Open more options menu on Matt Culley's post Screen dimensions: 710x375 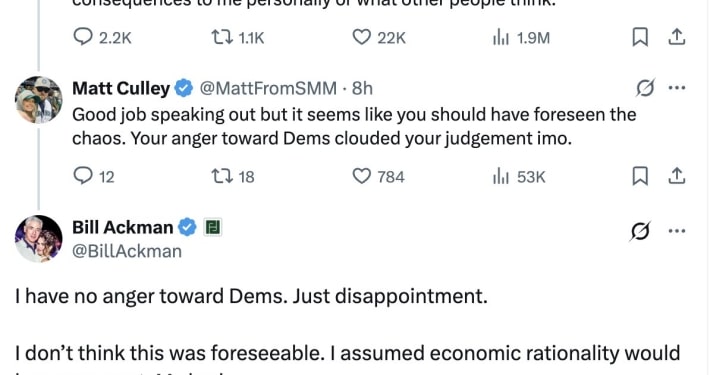pos(677,88)
